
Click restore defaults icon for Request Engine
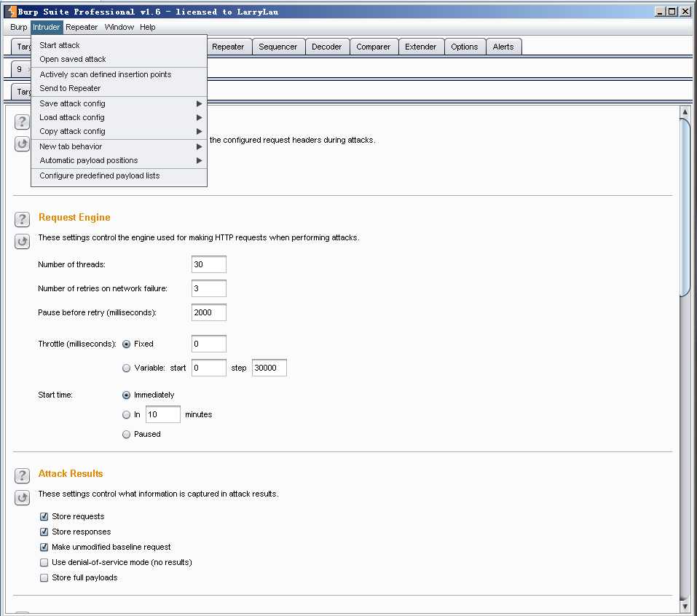(22, 241)
